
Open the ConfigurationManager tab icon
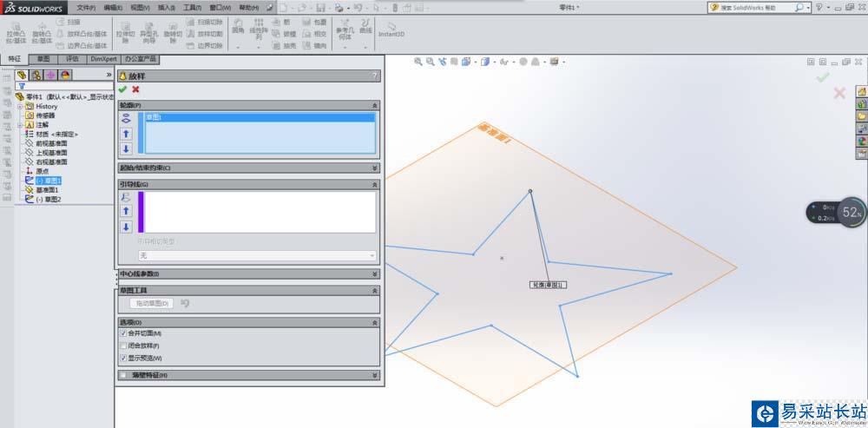tap(51, 76)
